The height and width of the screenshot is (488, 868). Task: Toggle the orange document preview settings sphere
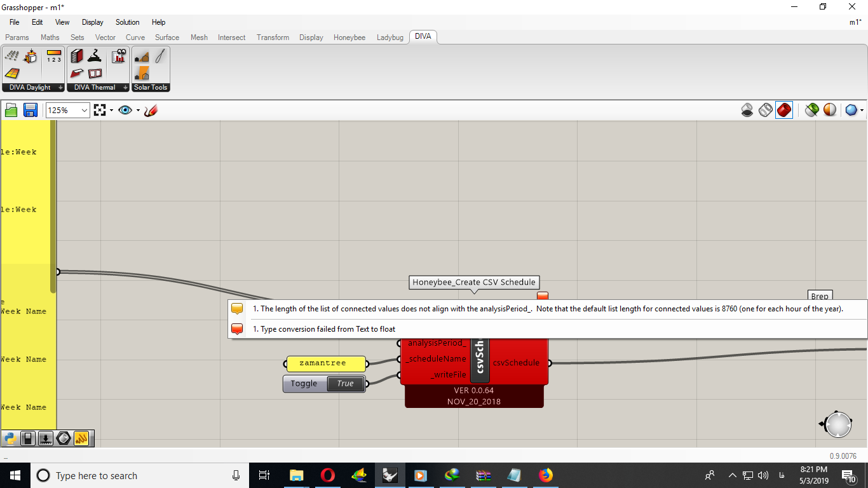coord(830,110)
